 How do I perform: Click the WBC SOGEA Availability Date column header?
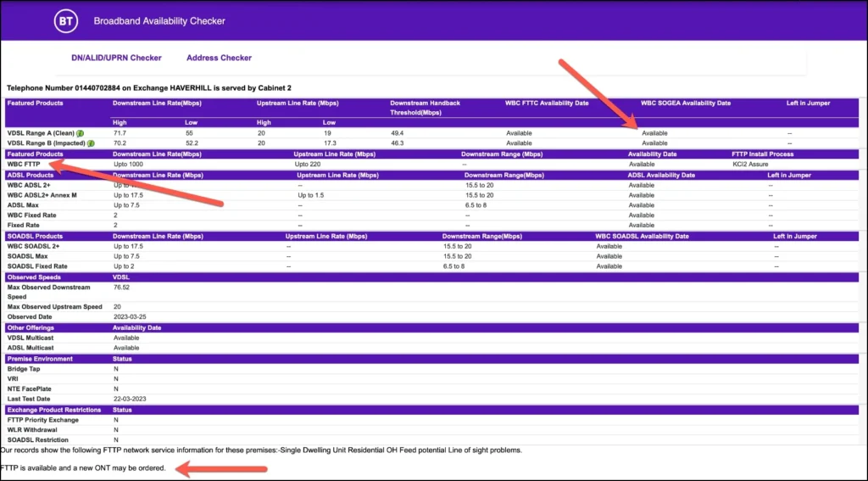686,103
